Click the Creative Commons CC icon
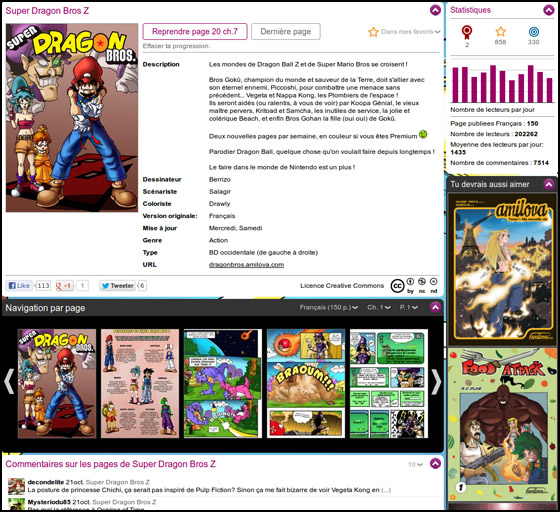 pos(397,286)
